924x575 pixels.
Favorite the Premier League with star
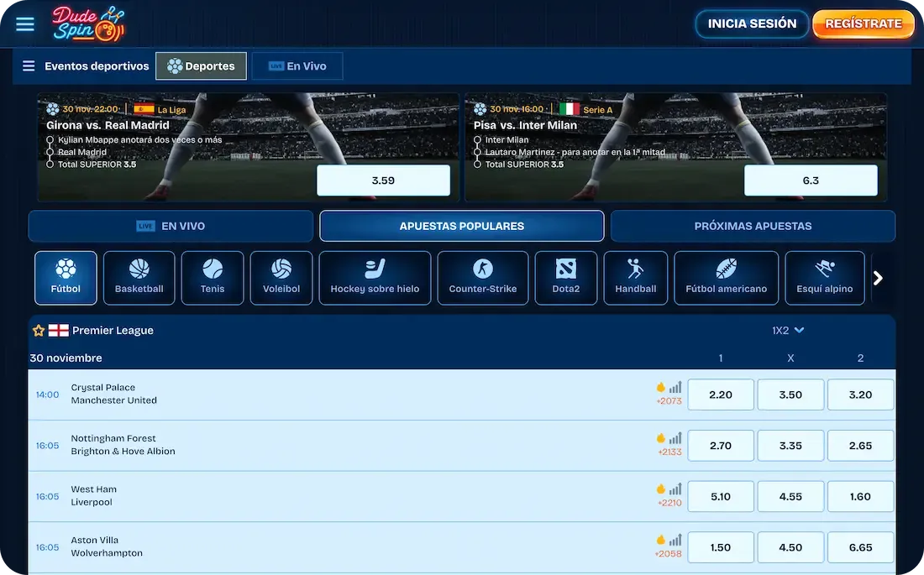point(39,331)
